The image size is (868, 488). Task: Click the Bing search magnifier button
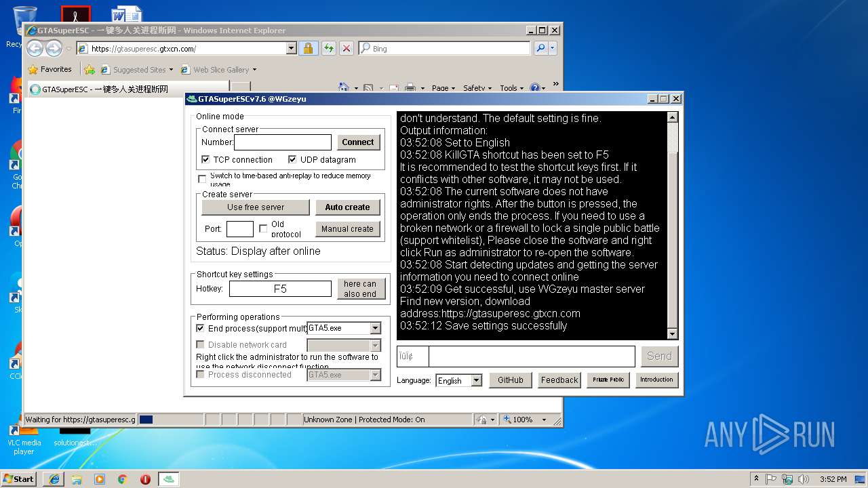pyautogui.click(x=540, y=48)
